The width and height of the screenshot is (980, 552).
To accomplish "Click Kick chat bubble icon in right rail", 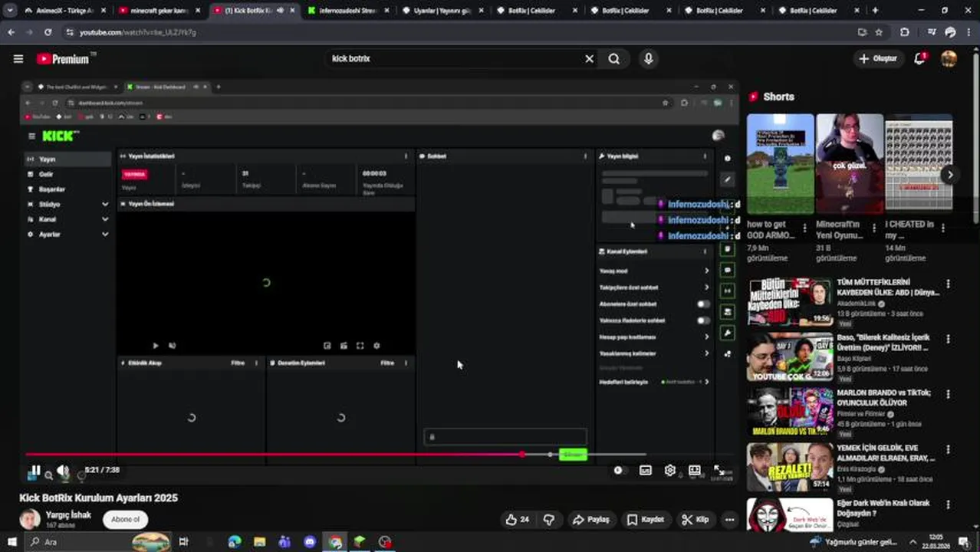I will (728, 271).
